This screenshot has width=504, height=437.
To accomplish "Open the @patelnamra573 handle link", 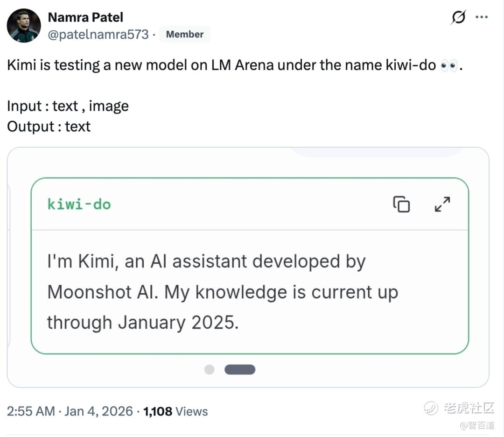I will (x=98, y=34).
